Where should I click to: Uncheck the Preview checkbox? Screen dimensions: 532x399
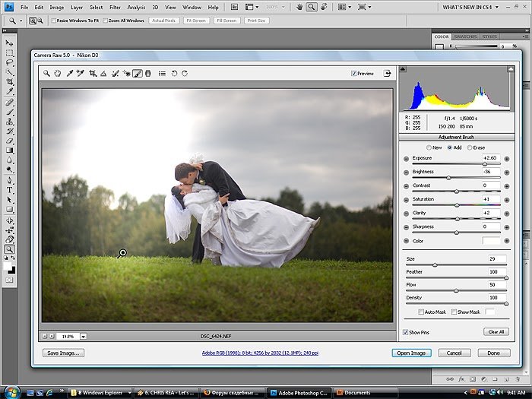(x=354, y=74)
